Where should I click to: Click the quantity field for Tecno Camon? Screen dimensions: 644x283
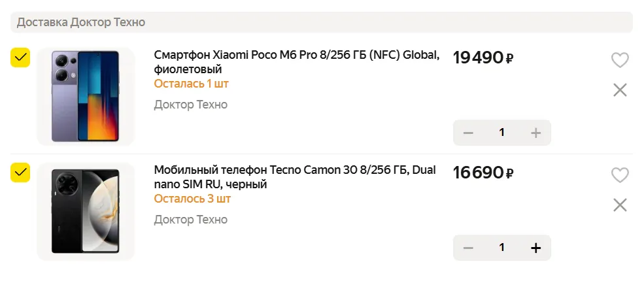click(x=502, y=248)
